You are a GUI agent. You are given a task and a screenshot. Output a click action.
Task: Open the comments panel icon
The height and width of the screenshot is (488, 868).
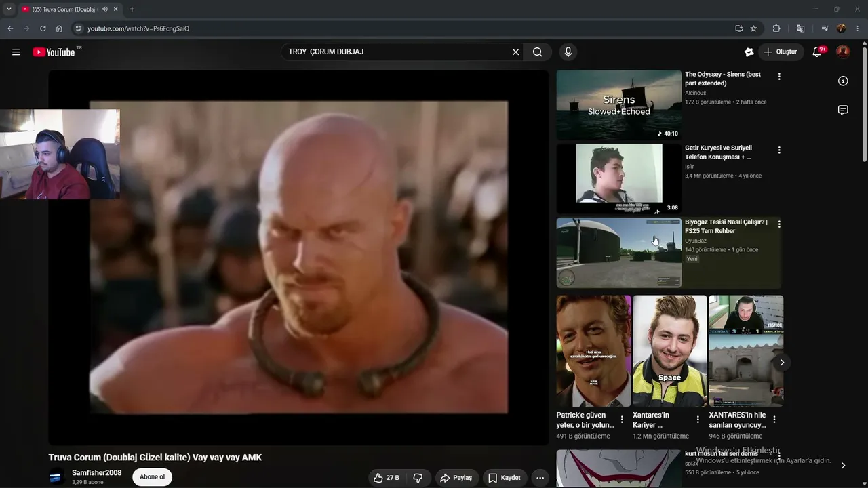coord(843,110)
